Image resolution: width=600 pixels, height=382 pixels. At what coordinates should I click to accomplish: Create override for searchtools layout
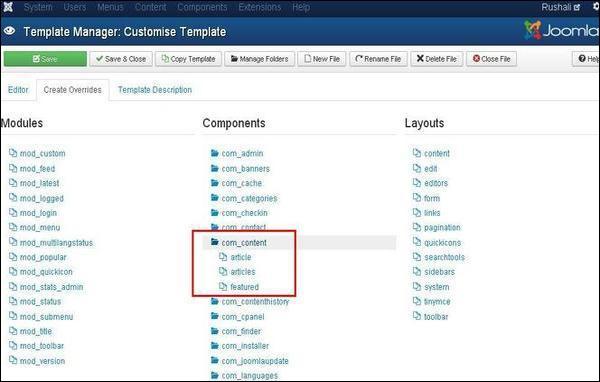(x=444, y=257)
